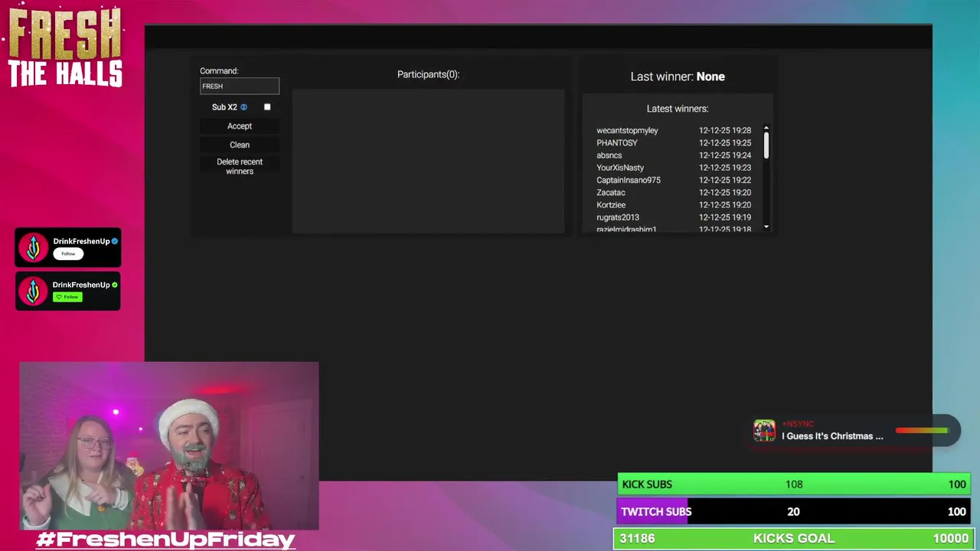
Task: Click the timestamp 12-12-25 19:25
Action: coord(725,143)
